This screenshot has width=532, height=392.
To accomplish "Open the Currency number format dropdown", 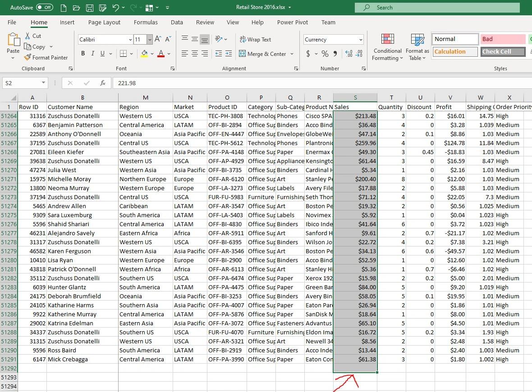I will [361, 40].
